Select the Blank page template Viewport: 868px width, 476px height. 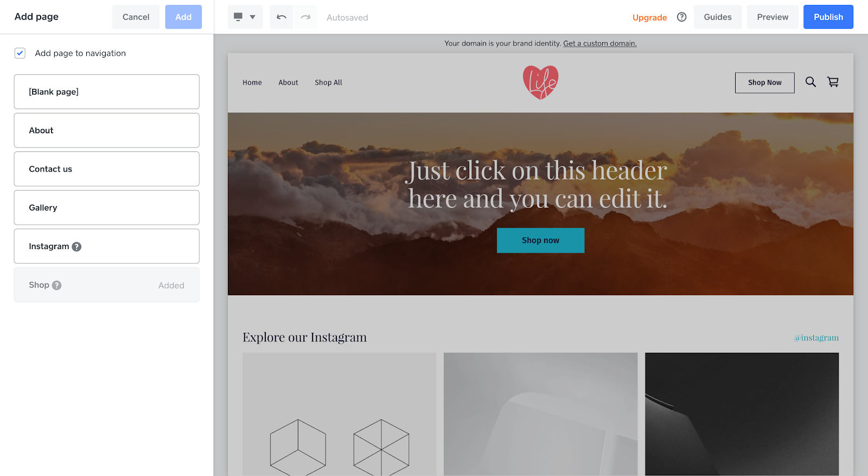[x=106, y=92]
